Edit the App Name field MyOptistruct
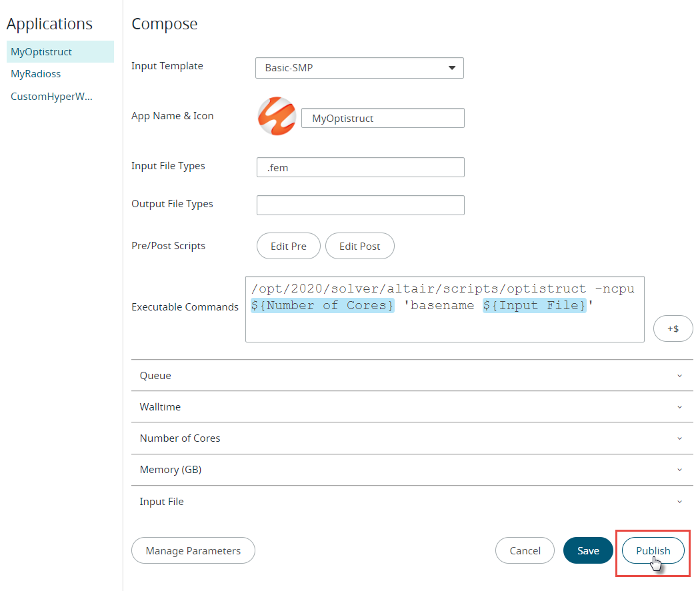This screenshot has width=700, height=591. pyautogui.click(x=383, y=118)
